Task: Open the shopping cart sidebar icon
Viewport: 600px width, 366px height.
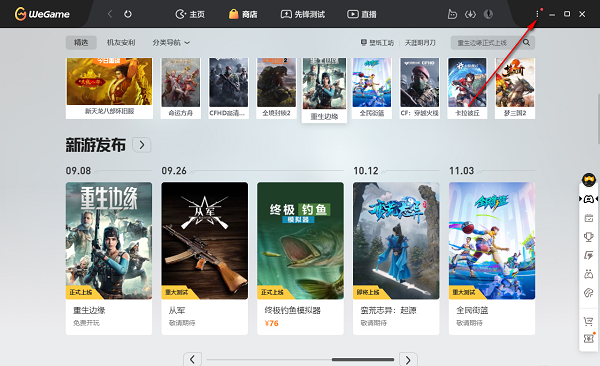Action: [x=589, y=321]
